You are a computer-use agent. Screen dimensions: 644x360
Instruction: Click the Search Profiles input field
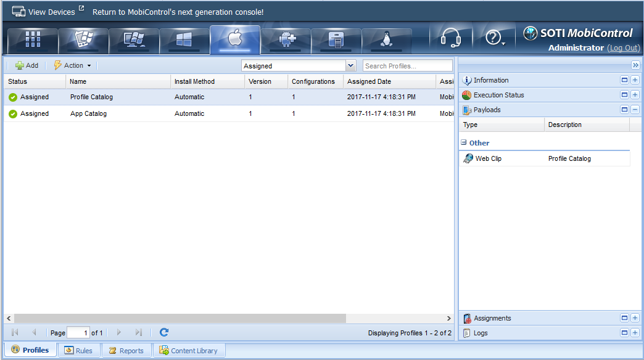click(407, 66)
